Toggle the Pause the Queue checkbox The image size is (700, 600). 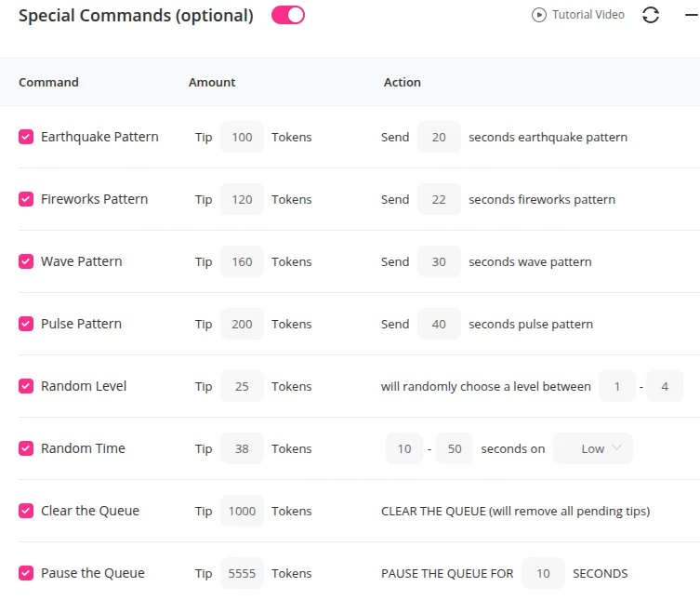pyautogui.click(x=26, y=573)
